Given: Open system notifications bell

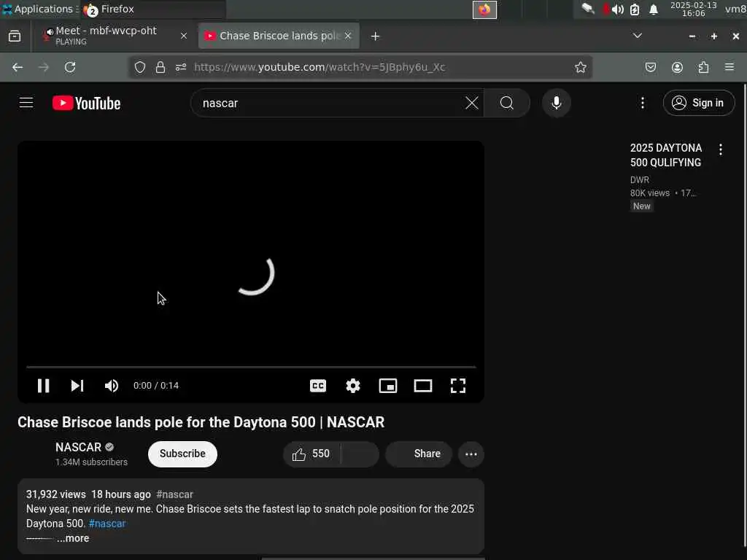Looking at the screenshot, I should click(654, 9).
